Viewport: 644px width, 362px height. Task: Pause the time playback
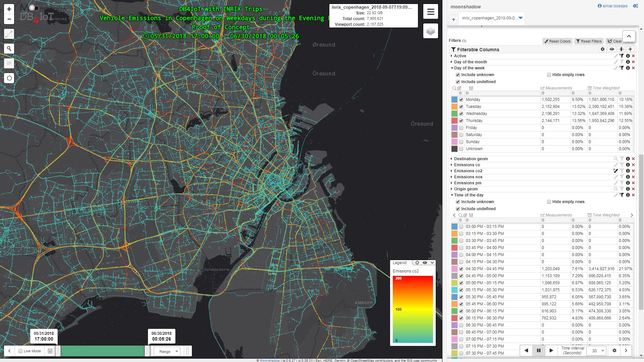[x=539, y=351]
